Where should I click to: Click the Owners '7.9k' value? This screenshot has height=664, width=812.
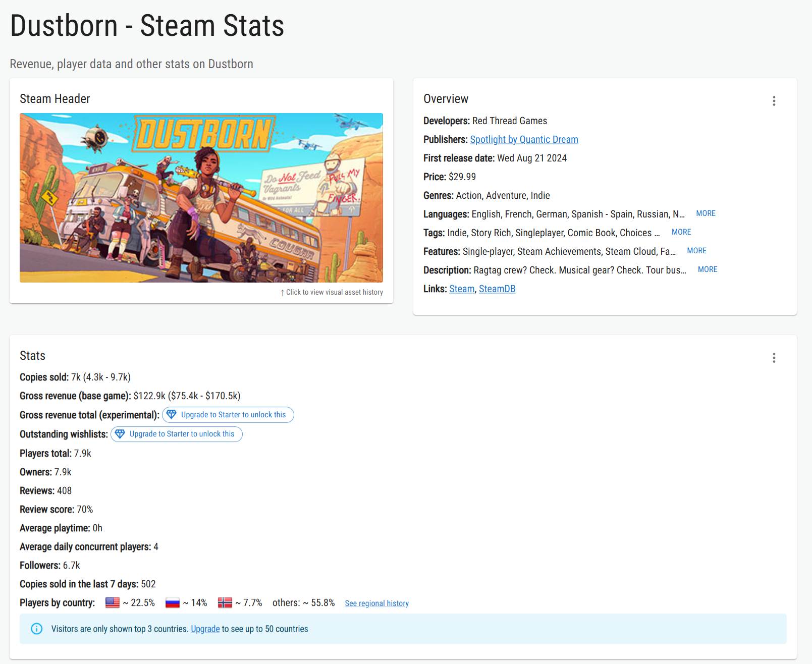(x=63, y=472)
